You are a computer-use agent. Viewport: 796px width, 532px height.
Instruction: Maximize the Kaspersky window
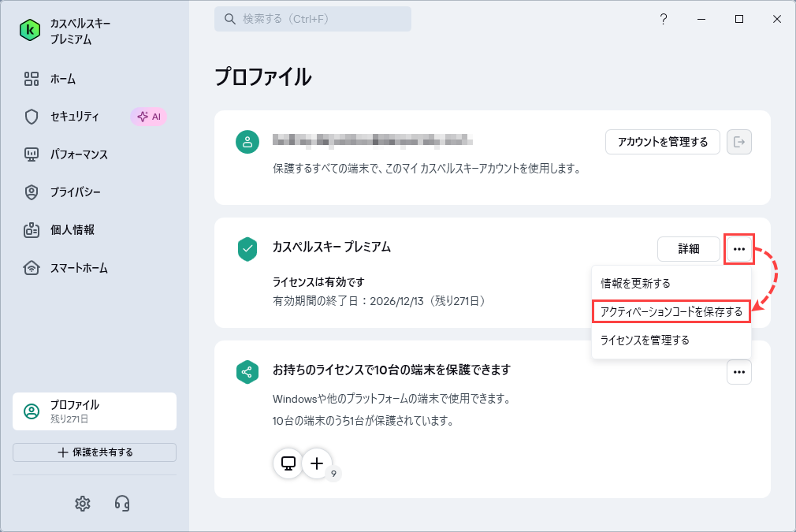(739, 19)
